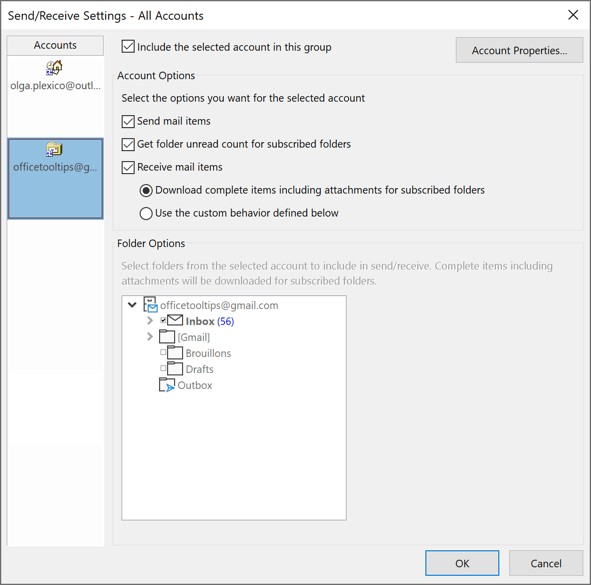Viewport: 591px width, 585px height.
Task: Expand the Inbox folder chevron
Action: 150,320
